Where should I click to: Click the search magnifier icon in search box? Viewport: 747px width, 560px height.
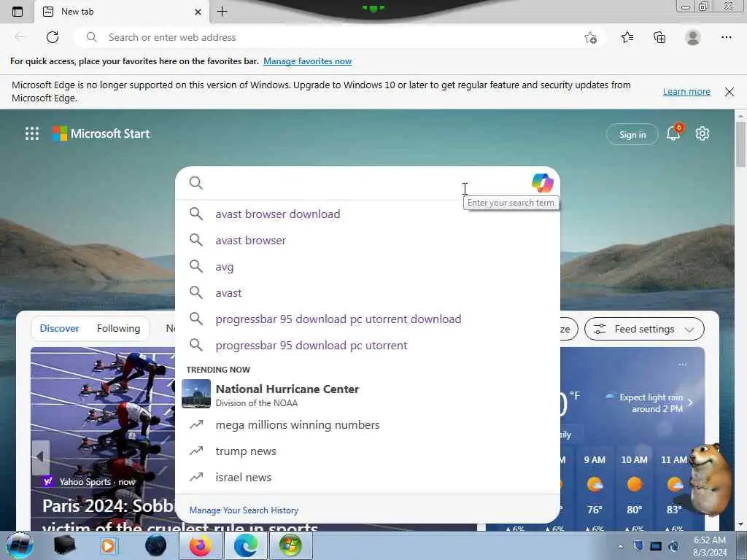(196, 183)
